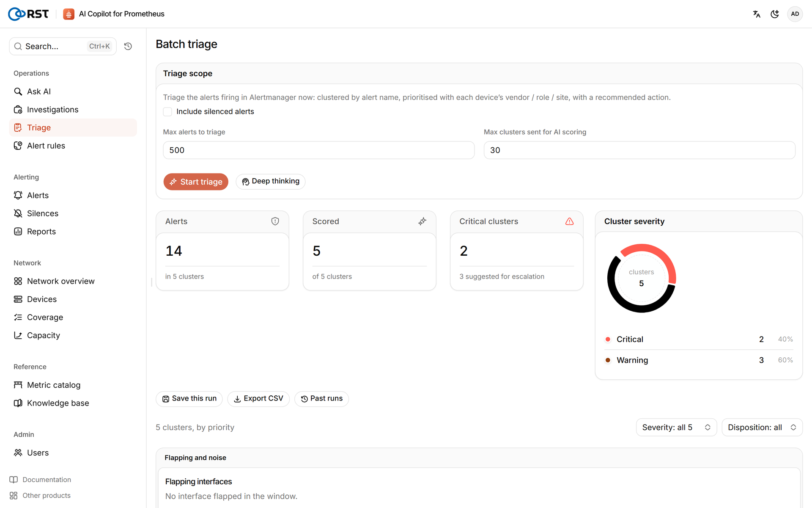The width and height of the screenshot is (812, 508).
Task: Click the red Critical legend dot
Action: (608, 339)
